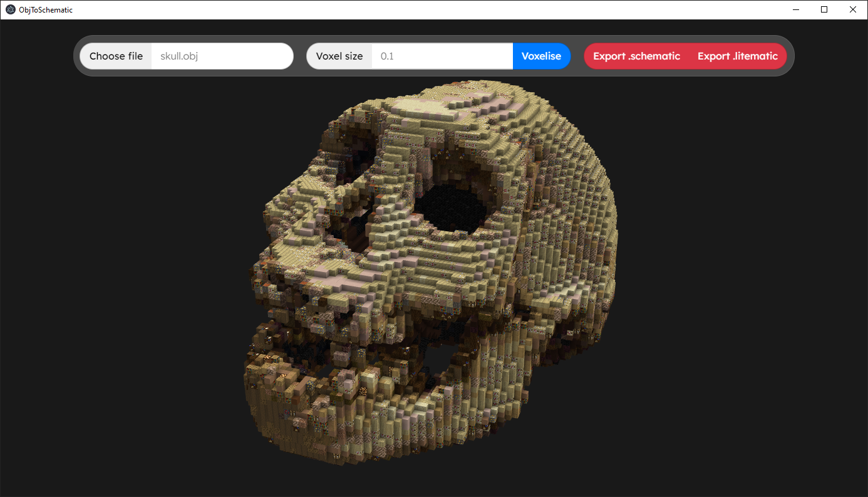Click the Voxel size label
This screenshot has width=868, height=497.
[x=339, y=56]
